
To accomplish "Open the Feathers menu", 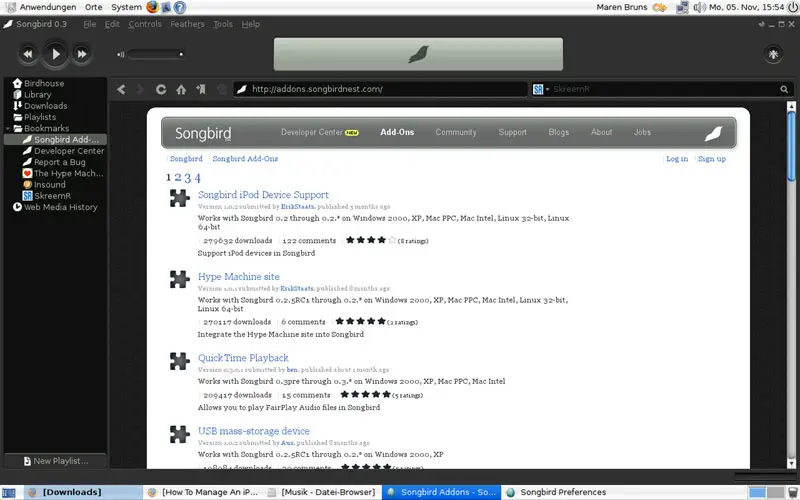I will pyautogui.click(x=187, y=24).
